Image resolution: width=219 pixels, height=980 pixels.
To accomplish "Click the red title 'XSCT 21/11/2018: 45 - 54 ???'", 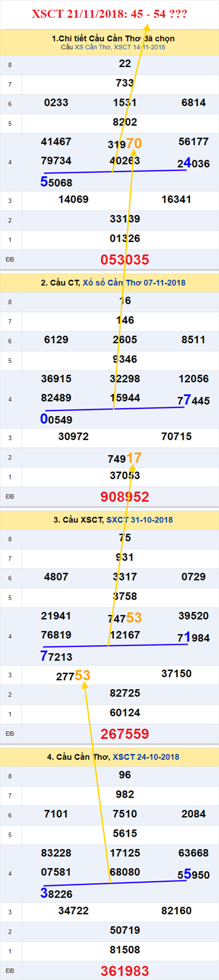I will tap(109, 14).
